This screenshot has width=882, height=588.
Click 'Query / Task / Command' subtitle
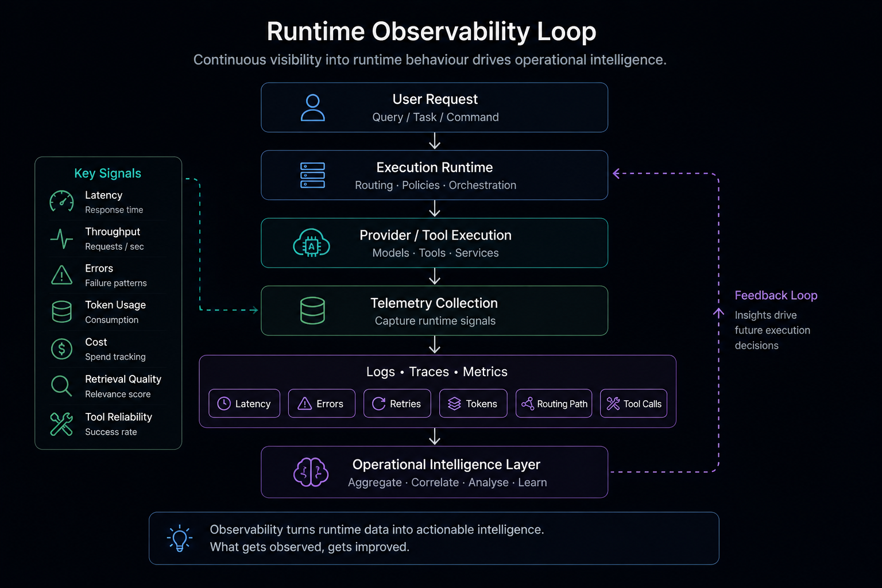tap(435, 117)
